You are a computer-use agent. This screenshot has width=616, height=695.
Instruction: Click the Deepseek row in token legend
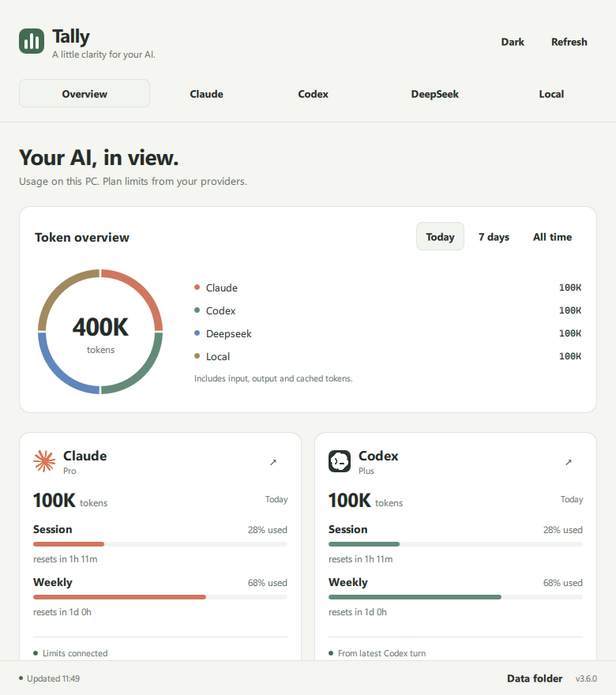pos(388,333)
